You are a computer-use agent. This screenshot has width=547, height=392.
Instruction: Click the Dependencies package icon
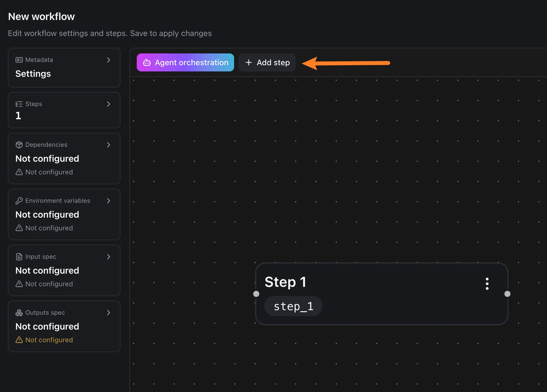pyautogui.click(x=19, y=145)
